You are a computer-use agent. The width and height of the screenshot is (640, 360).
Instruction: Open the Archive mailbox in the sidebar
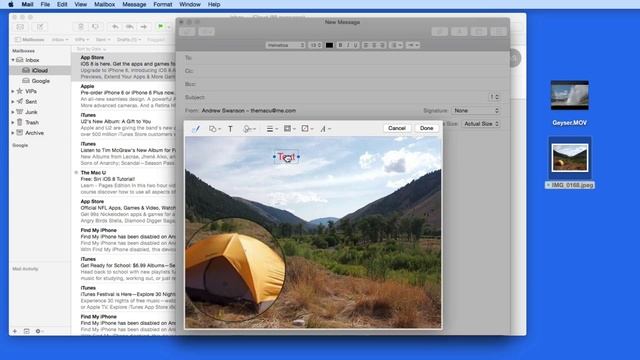(34, 133)
